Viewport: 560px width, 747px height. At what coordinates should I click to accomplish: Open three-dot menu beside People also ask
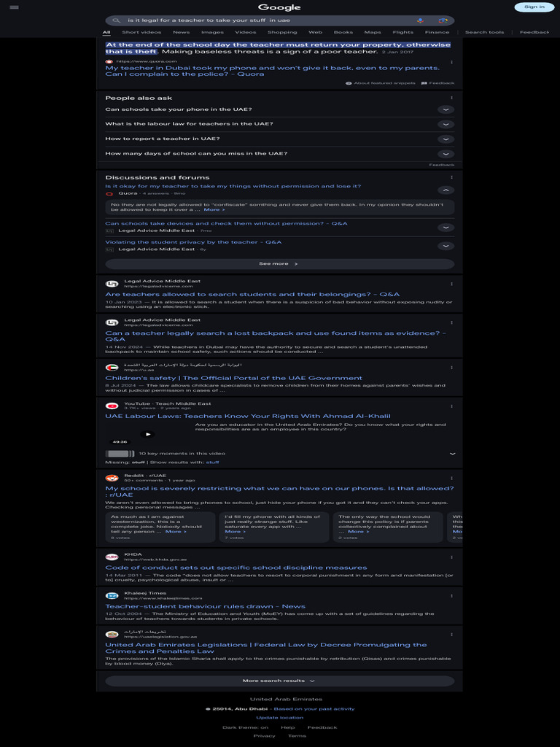pyautogui.click(x=451, y=98)
